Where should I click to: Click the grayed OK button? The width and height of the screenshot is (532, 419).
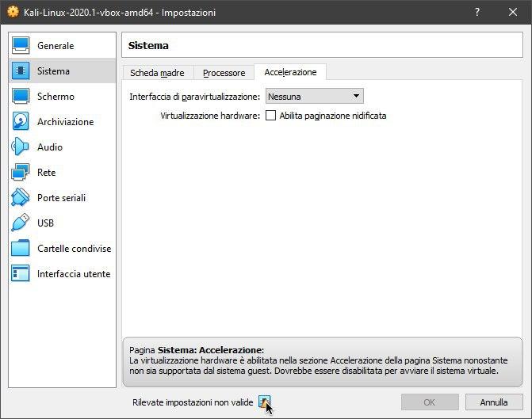click(x=430, y=402)
